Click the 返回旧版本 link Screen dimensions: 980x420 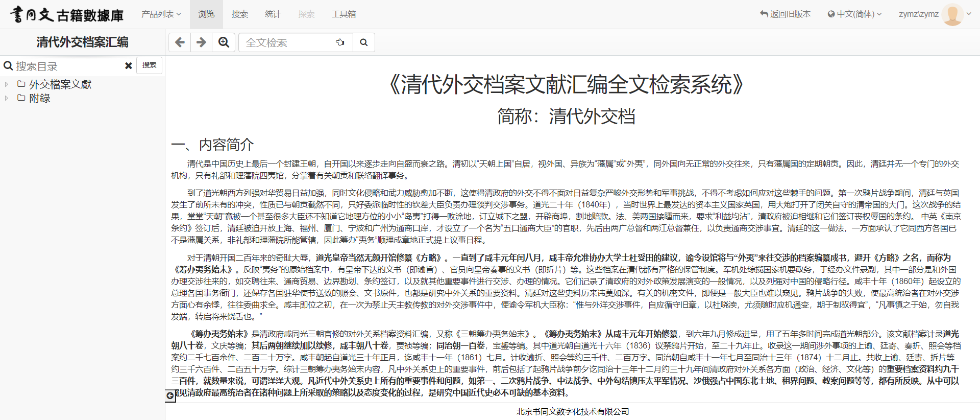click(x=785, y=14)
